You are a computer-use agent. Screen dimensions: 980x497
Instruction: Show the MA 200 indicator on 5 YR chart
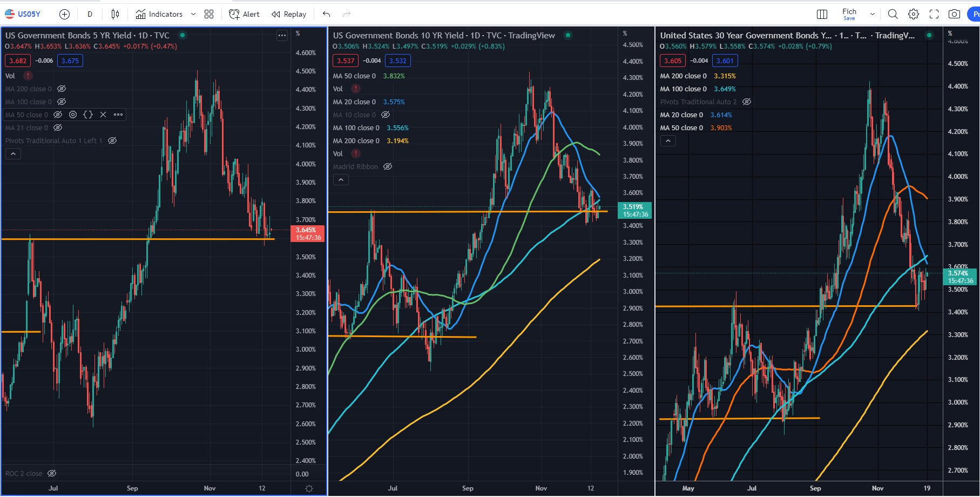(x=62, y=89)
